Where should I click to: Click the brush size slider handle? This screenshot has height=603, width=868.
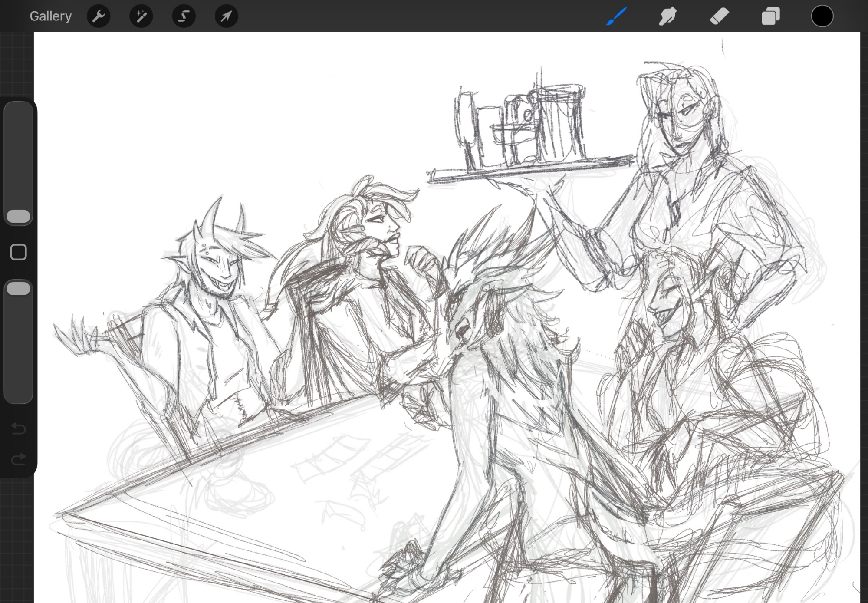pyautogui.click(x=18, y=216)
